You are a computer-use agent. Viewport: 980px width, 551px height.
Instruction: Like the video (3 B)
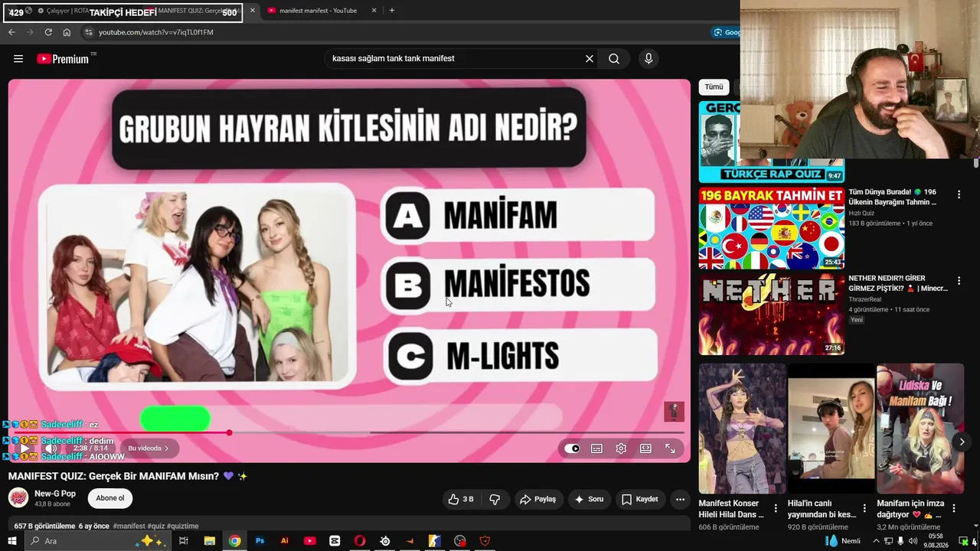461,499
